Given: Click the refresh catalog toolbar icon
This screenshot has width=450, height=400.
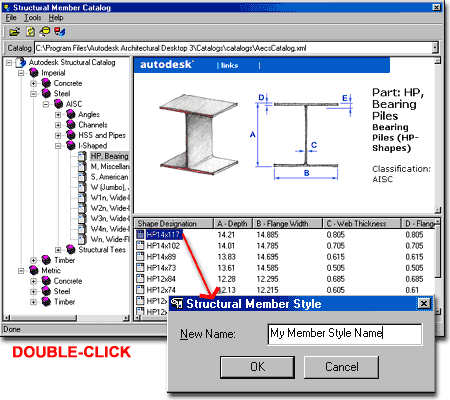Looking at the screenshot, I should 30,32.
